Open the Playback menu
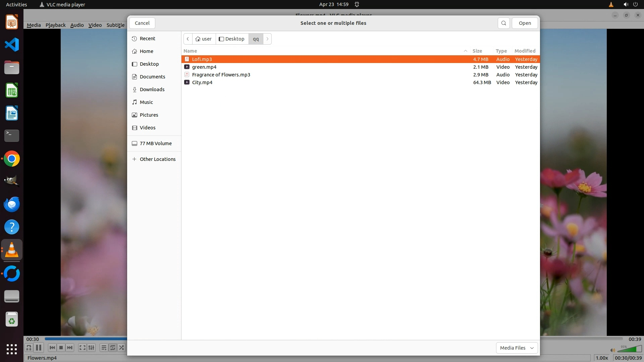Image resolution: width=644 pixels, height=362 pixels. [55, 25]
